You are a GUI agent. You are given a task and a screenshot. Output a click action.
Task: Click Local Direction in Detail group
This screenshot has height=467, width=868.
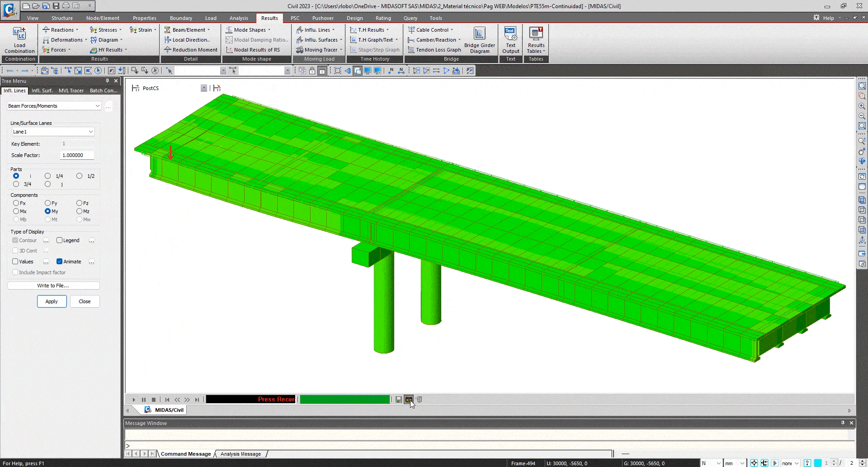coord(187,40)
